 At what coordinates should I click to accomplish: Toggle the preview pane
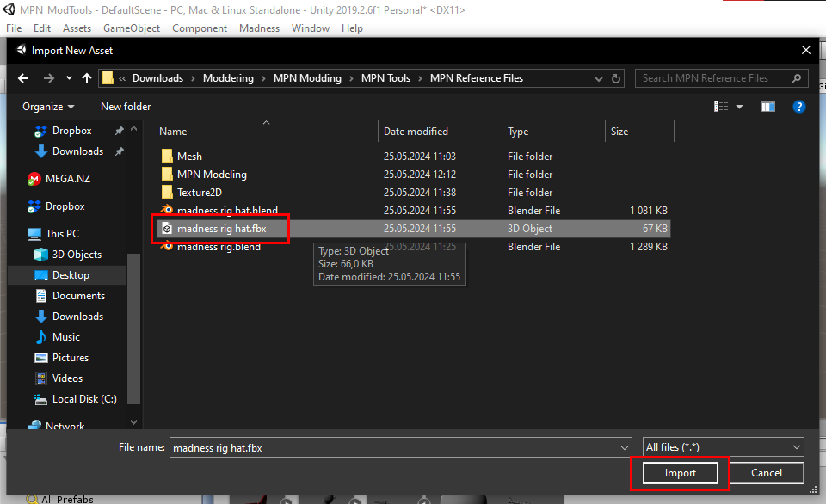[768, 107]
